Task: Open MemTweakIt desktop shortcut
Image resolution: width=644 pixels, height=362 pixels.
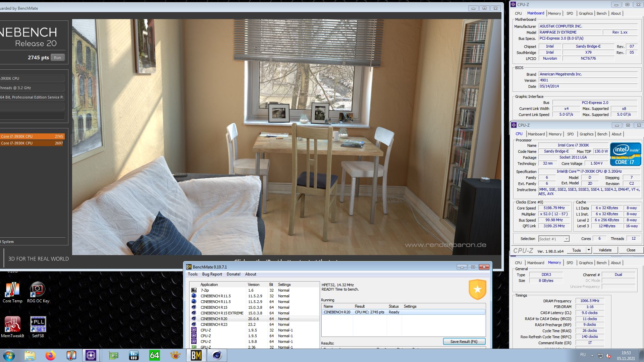Action: pyautogui.click(x=12, y=327)
